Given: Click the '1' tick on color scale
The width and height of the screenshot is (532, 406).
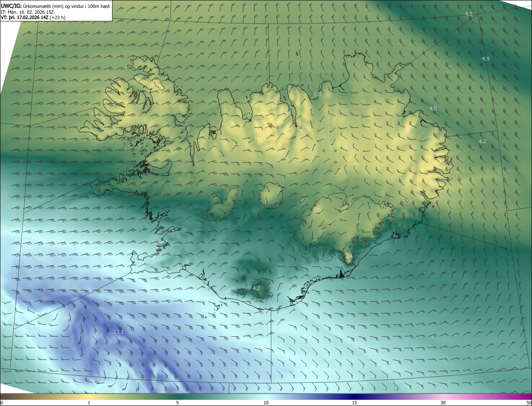Looking at the screenshot, I should pos(89,403).
